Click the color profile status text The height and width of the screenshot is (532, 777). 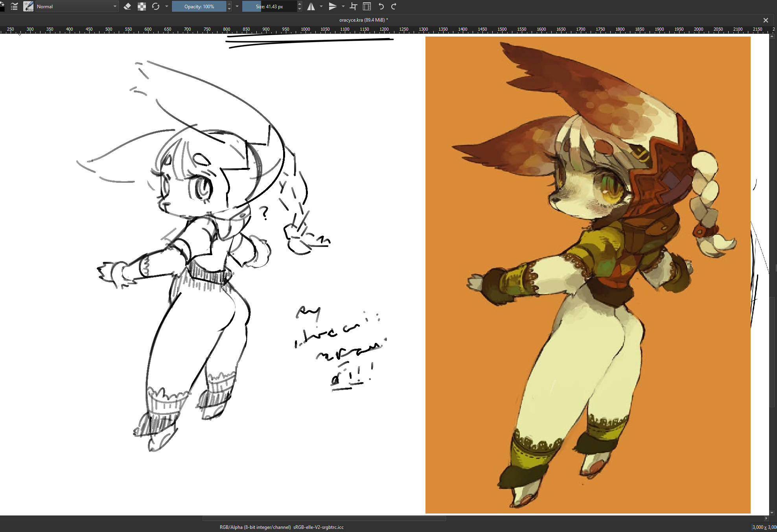[x=282, y=527]
